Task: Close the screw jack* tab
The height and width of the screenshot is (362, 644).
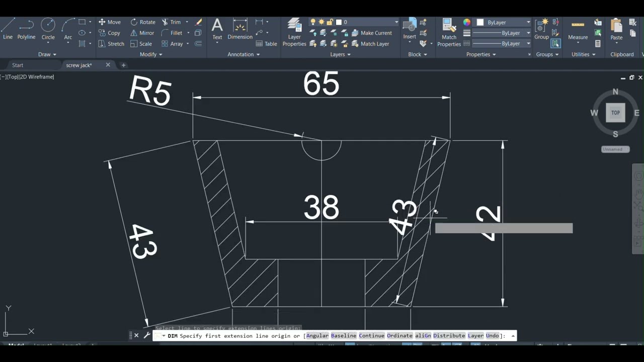Action: [108, 65]
